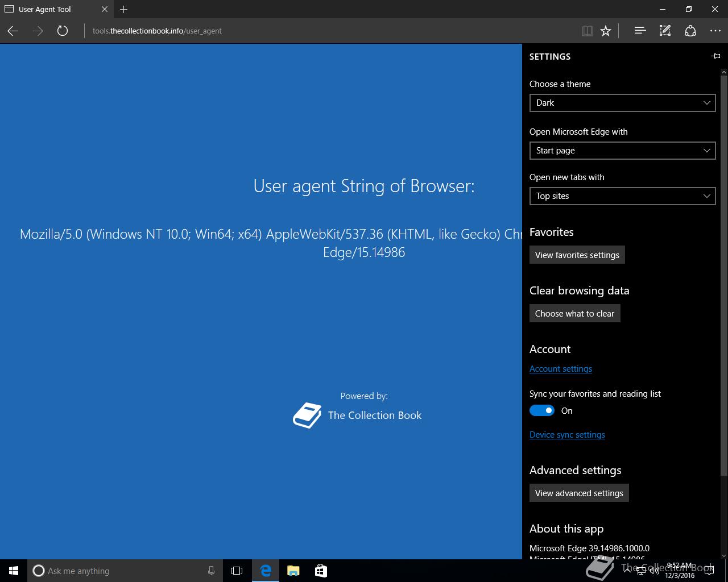Open the Share icon in toolbar
The image size is (728, 582).
[x=690, y=31]
